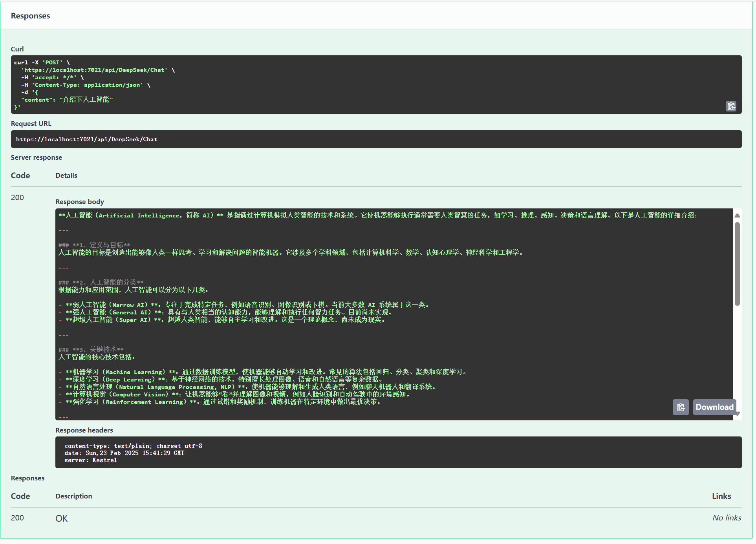
Task: Click the Request URL text box
Action: click(376, 139)
